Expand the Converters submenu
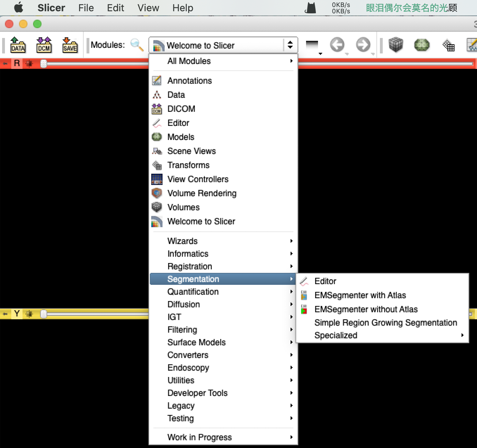 [x=223, y=355]
